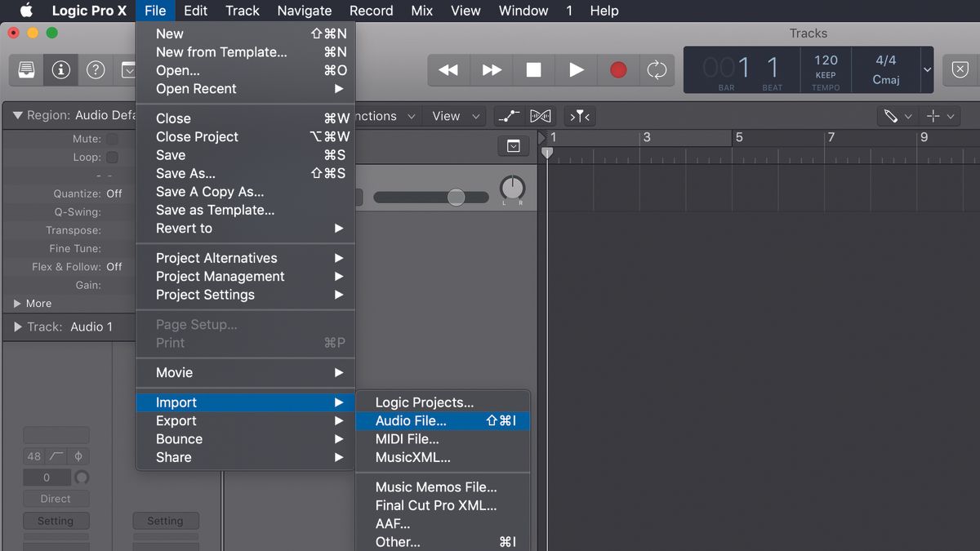The image size is (980, 551).
Task: Open Quick Help with the question mark icon
Action: tap(96, 69)
